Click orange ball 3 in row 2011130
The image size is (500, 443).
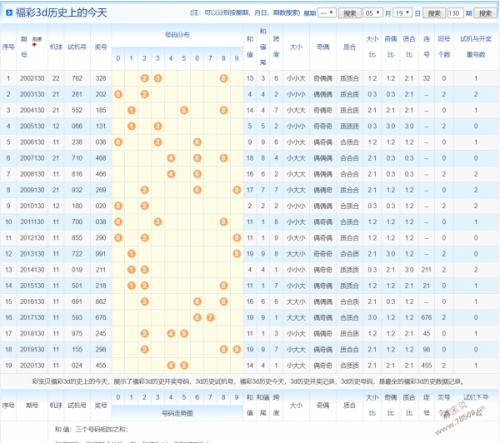(x=158, y=222)
